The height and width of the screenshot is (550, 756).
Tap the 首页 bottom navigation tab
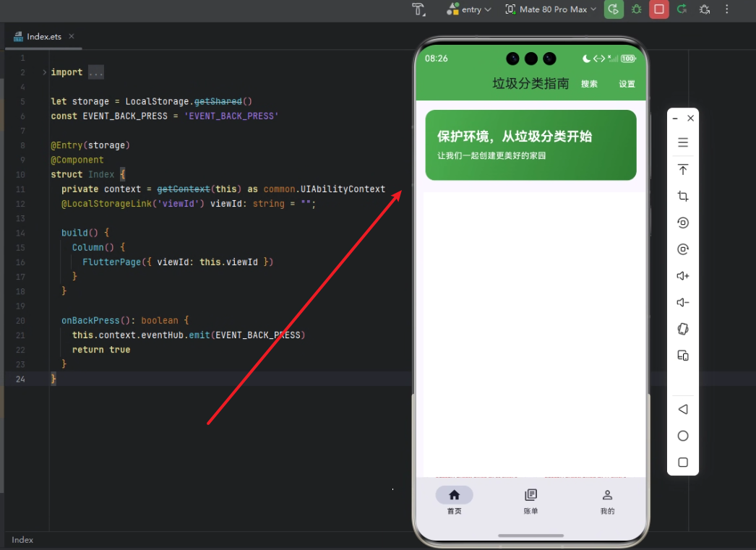(454, 501)
